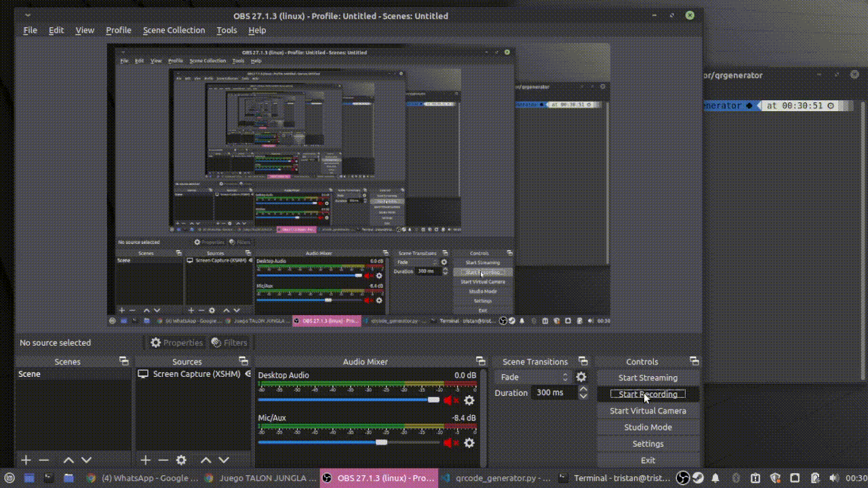Move source down in Sources panel
868x488 pixels.
pos(224,460)
